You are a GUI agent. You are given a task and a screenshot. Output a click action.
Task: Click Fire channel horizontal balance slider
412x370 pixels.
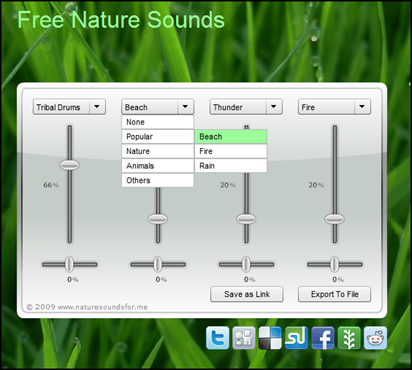[x=334, y=264]
